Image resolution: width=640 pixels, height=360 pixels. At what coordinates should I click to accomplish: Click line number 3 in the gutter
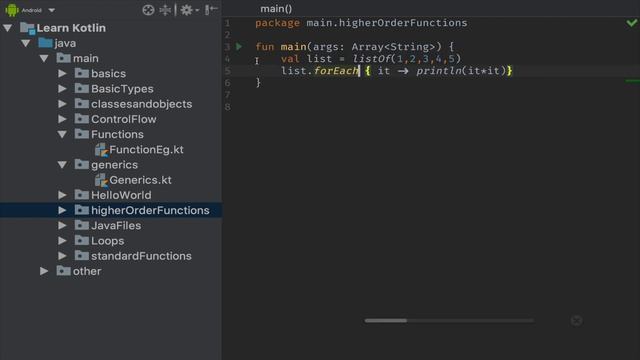coord(227,47)
